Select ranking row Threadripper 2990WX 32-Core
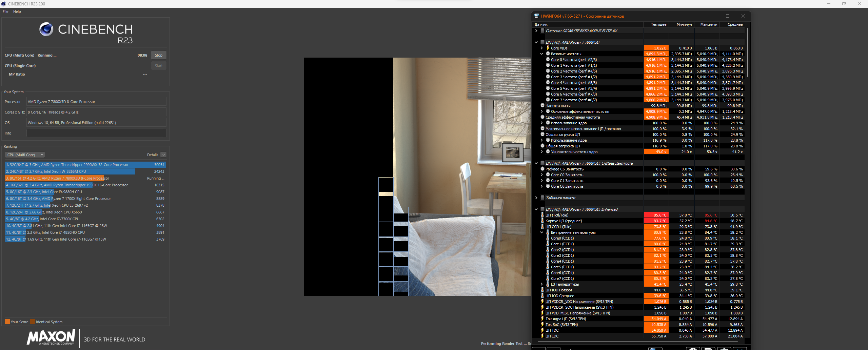This screenshot has width=868, height=350. (x=85, y=165)
